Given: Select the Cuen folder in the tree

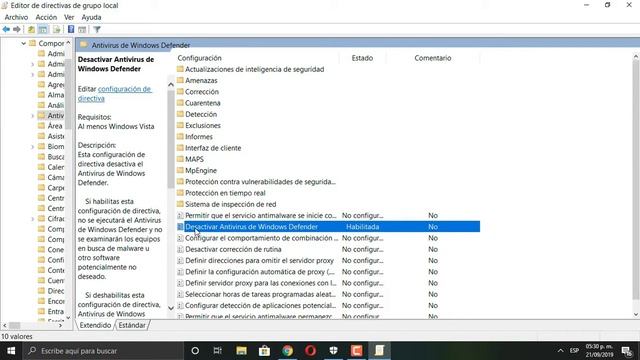Looking at the screenshot, I should click(x=51, y=280).
